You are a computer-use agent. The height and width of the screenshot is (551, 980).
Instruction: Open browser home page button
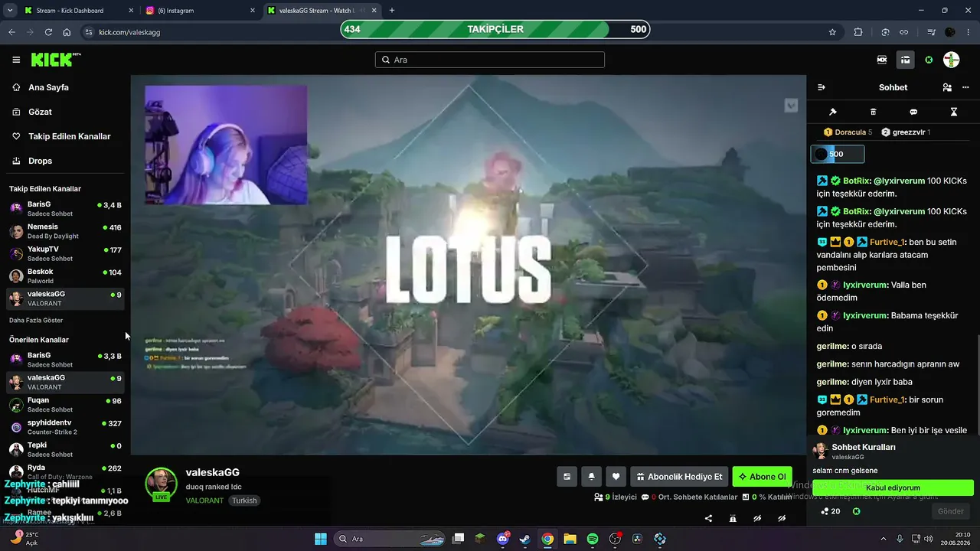(67, 32)
